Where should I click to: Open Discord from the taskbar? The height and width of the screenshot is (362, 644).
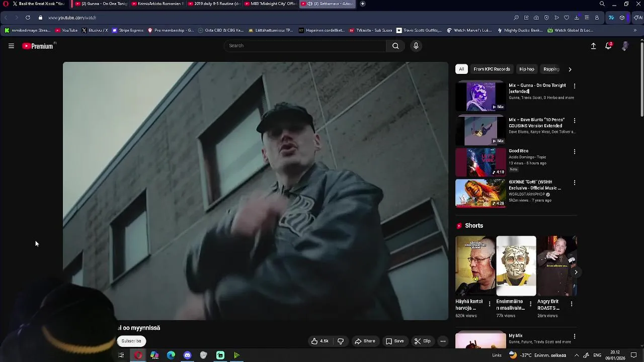click(187, 355)
